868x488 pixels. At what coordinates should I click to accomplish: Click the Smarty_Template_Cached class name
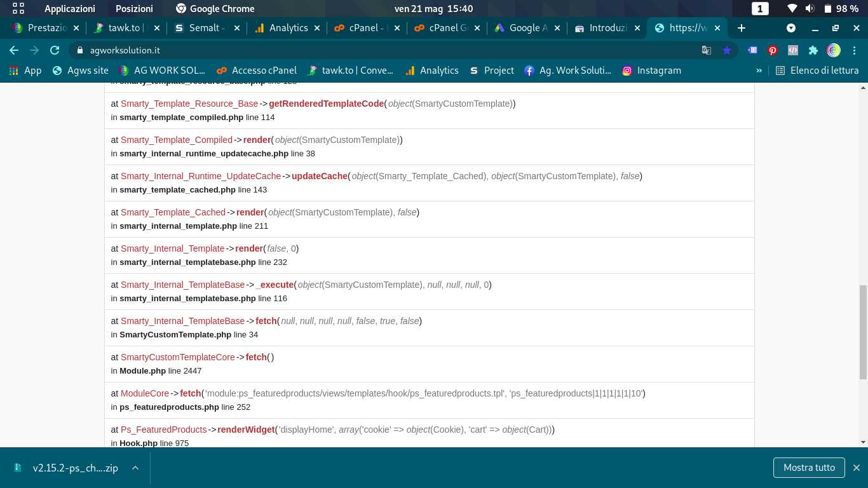pos(173,212)
